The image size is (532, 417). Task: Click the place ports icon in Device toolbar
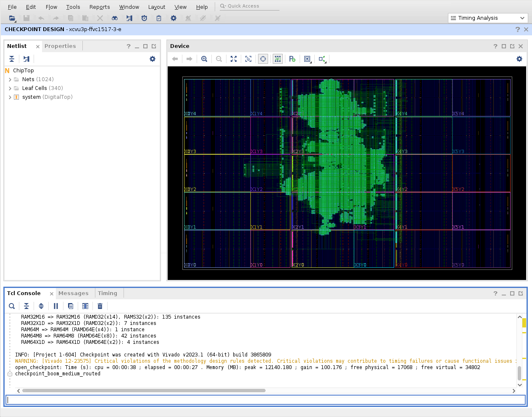tap(292, 59)
